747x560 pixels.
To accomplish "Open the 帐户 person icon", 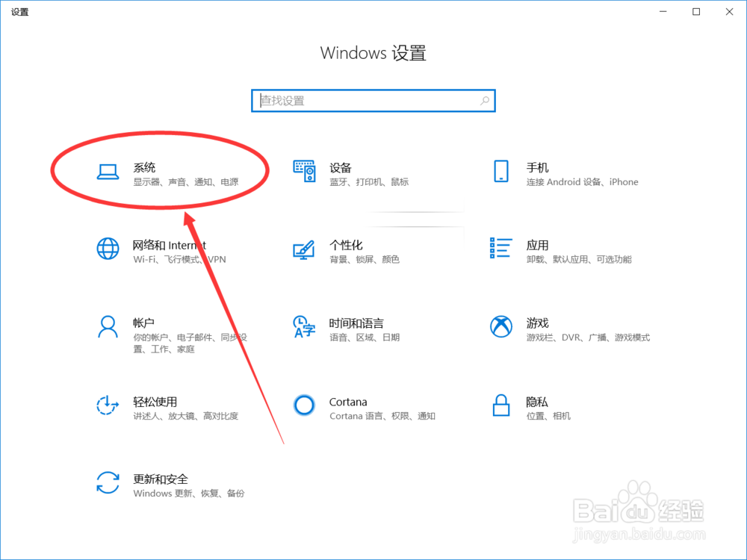I will 108,327.
